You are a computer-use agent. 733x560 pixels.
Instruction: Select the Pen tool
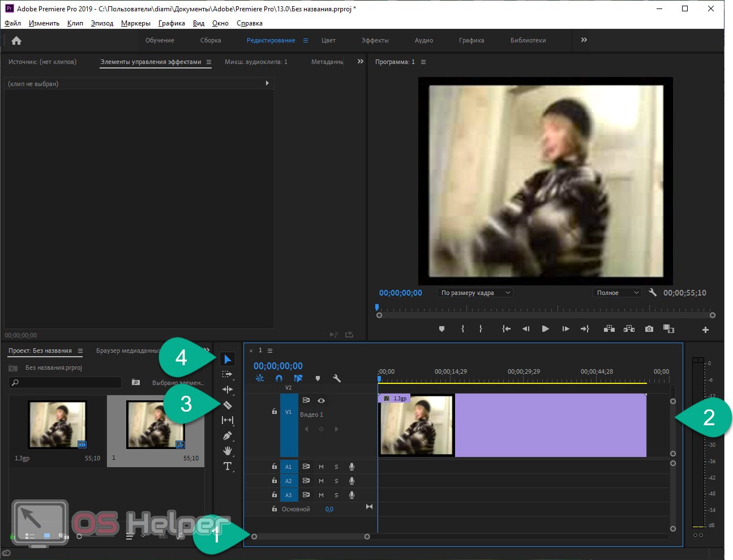point(228,435)
